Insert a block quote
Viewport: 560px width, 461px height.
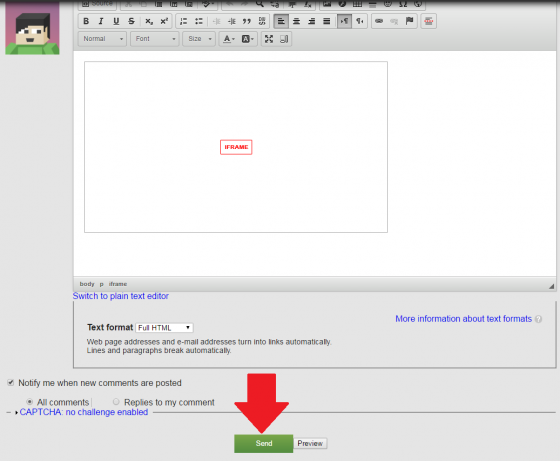(x=247, y=21)
